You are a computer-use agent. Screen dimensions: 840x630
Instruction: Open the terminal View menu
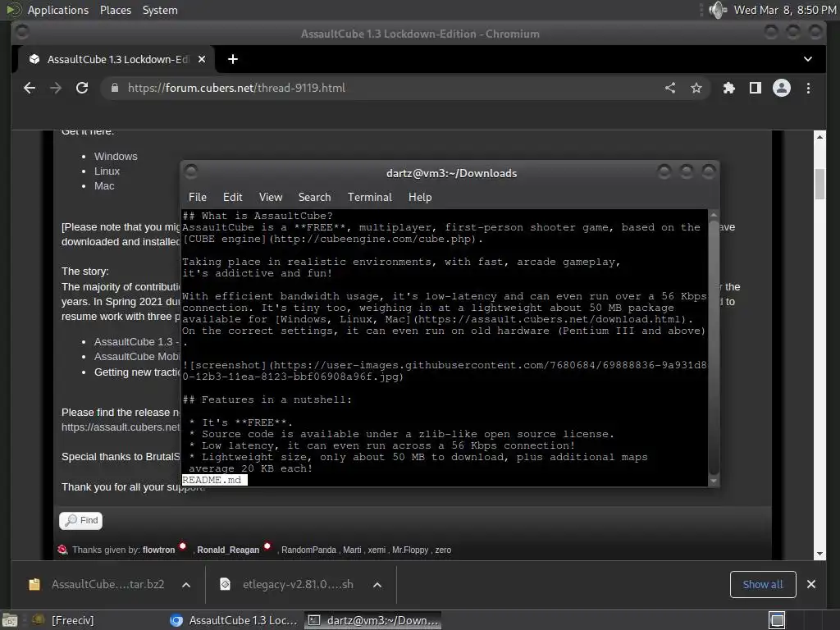[271, 197]
